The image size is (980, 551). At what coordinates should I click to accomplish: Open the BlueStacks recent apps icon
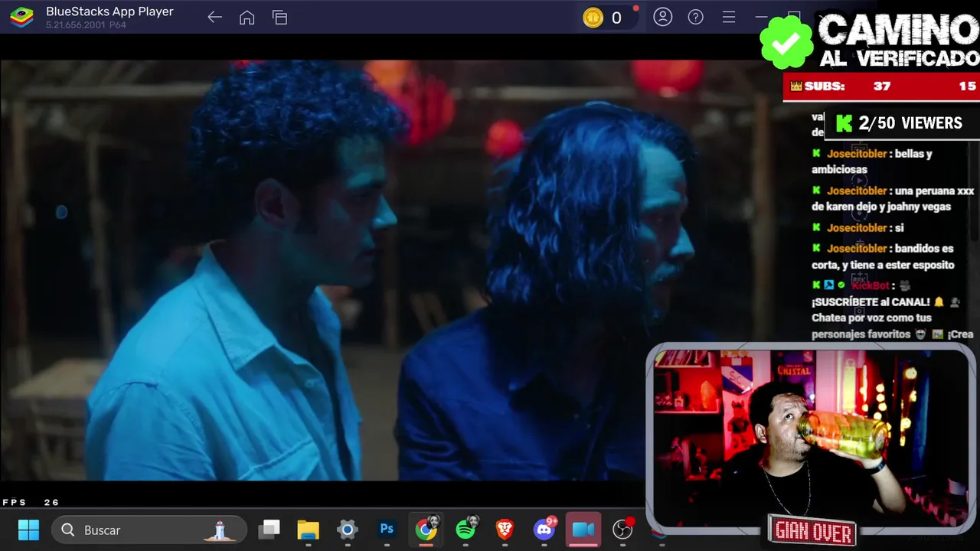click(279, 17)
